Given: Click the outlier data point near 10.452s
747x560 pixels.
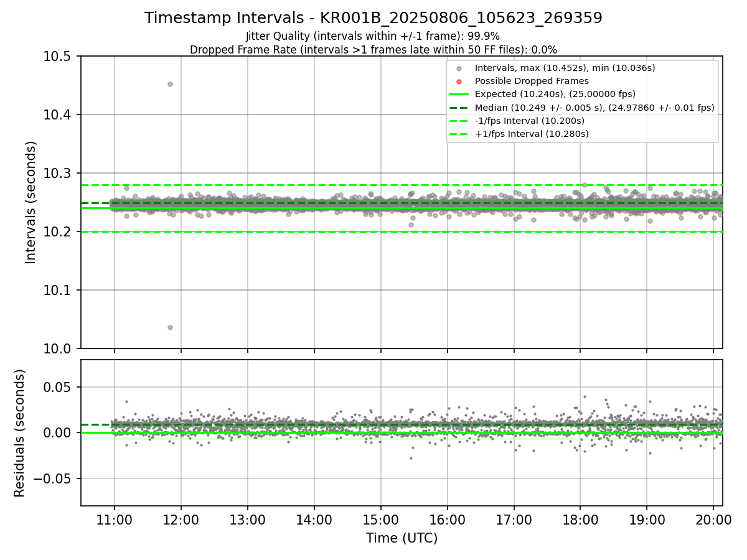Looking at the screenshot, I should point(170,84).
